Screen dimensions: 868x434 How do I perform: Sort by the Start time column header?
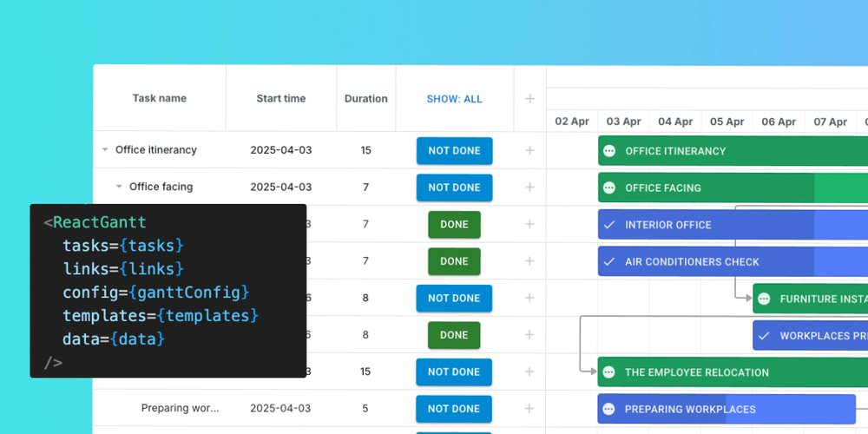pos(280,99)
